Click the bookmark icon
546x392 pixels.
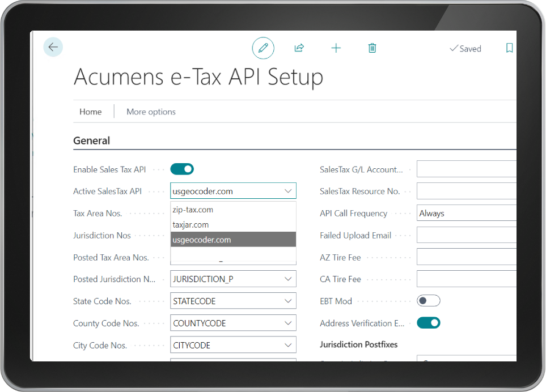tap(510, 48)
